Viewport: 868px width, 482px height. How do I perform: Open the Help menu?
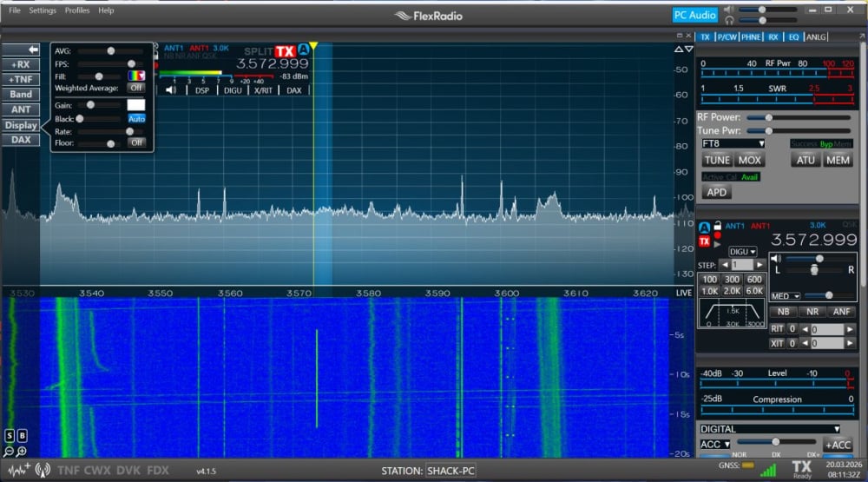[x=106, y=10]
